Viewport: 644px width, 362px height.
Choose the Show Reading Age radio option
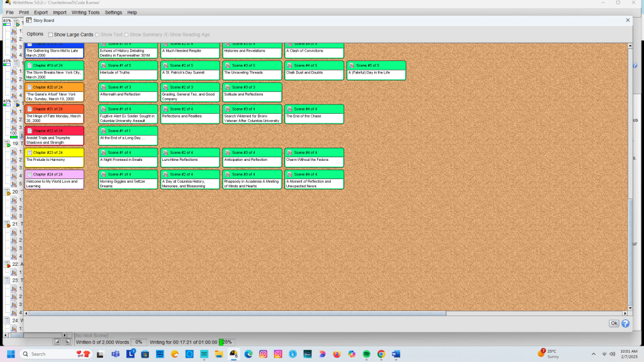coord(166,35)
